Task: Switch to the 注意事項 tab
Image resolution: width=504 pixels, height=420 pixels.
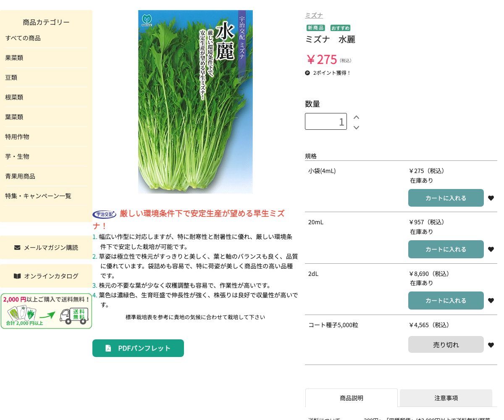Action: point(446,398)
